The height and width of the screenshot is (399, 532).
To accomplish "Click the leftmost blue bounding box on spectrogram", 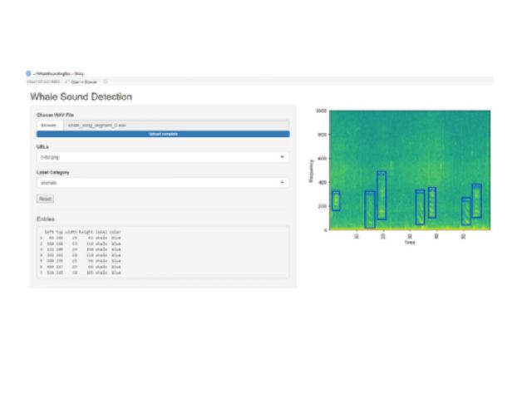I will point(337,200).
